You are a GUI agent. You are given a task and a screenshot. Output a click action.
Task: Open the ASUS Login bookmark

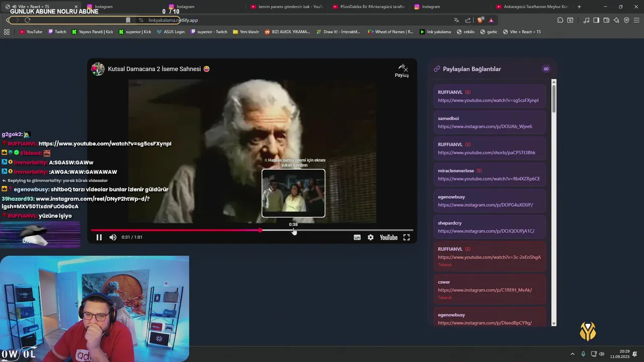(171, 32)
